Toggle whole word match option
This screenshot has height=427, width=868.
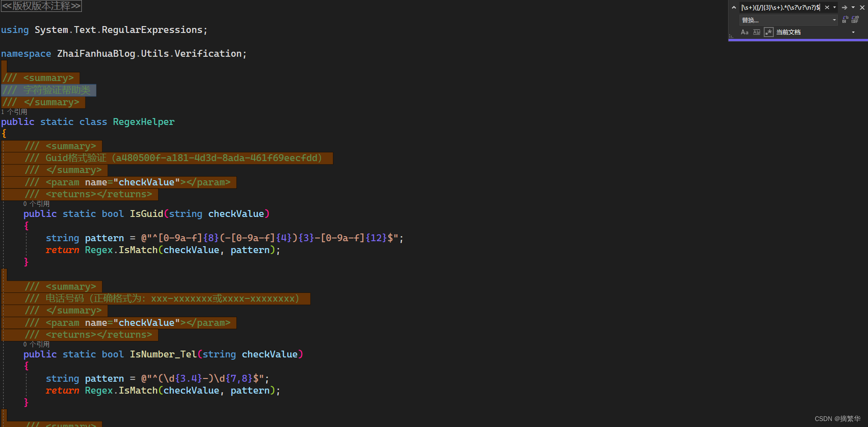(756, 32)
